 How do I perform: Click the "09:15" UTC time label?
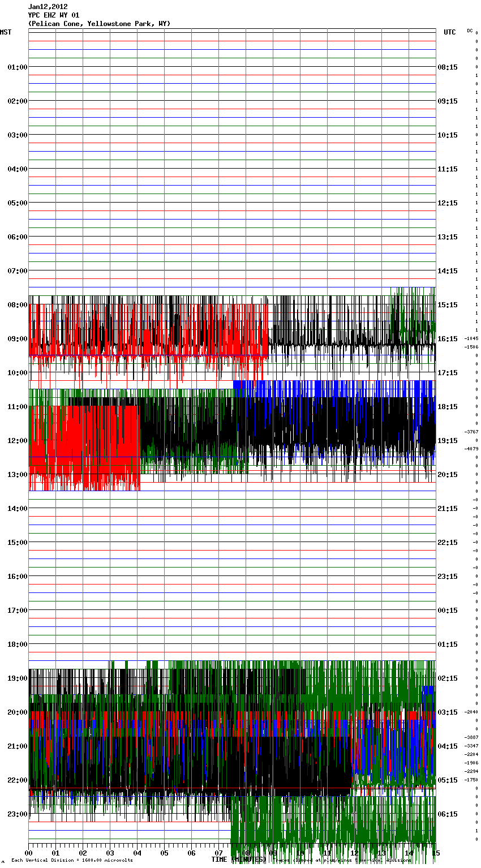coord(448,101)
